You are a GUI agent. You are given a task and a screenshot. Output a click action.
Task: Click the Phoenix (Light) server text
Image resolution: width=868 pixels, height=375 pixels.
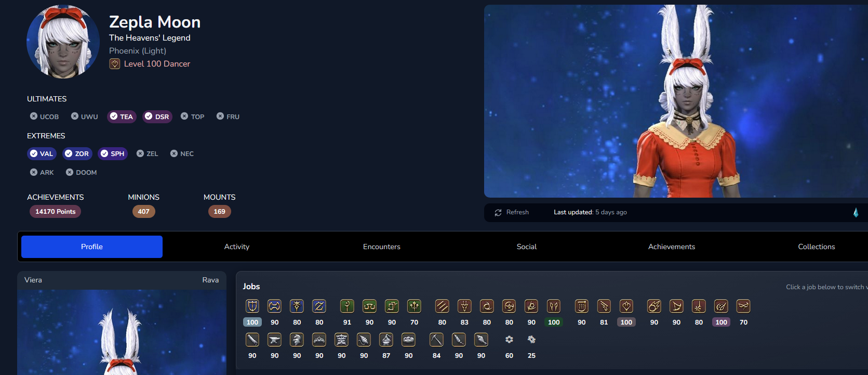click(x=138, y=51)
